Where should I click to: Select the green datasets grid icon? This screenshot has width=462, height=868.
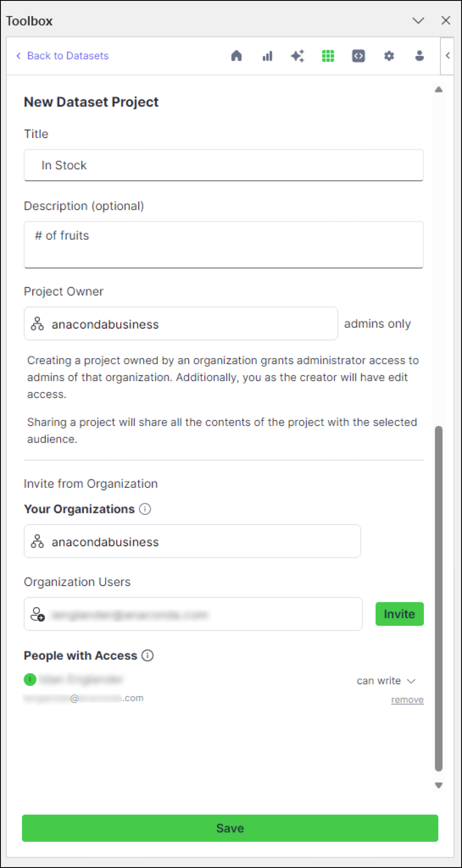[x=328, y=56]
